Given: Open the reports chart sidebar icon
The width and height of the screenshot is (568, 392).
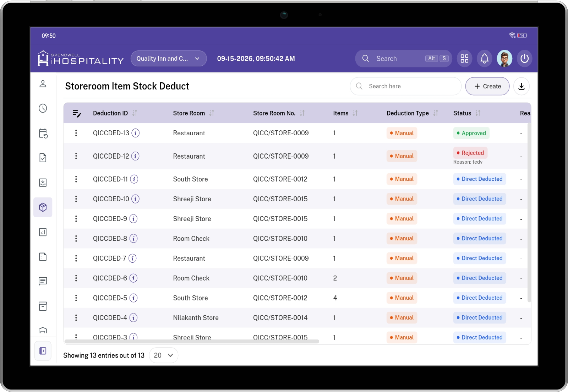Looking at the screenshot, I should pyautogui.click(x=43, y=232).
